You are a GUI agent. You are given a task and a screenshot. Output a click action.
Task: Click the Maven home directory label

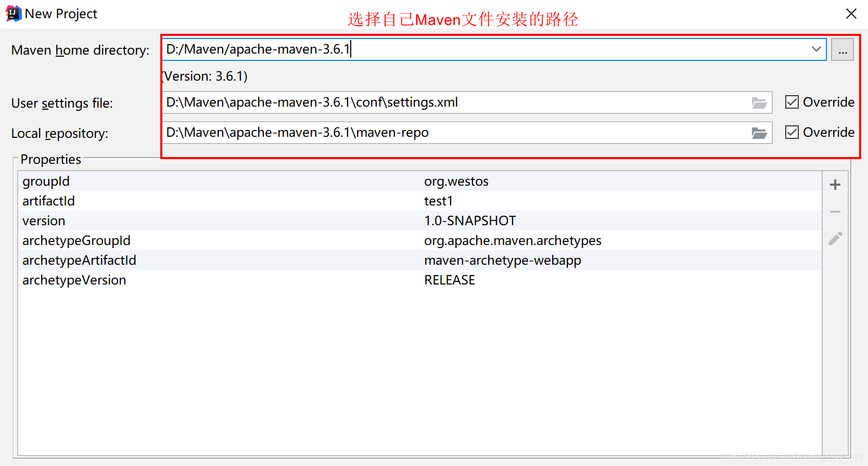coord(80,50)
